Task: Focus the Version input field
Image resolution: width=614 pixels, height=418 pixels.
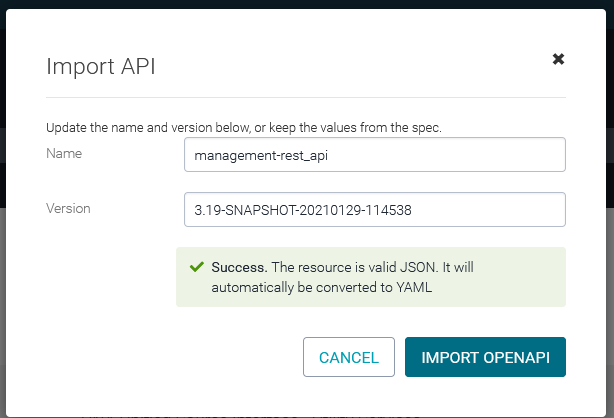Action: coord(375,210)
